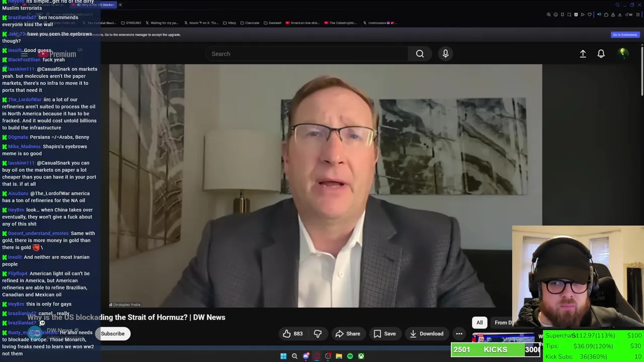Open the SYKKUNO bookmark
The width and height of the screenshot is (644, 362).
pos(131,23)
